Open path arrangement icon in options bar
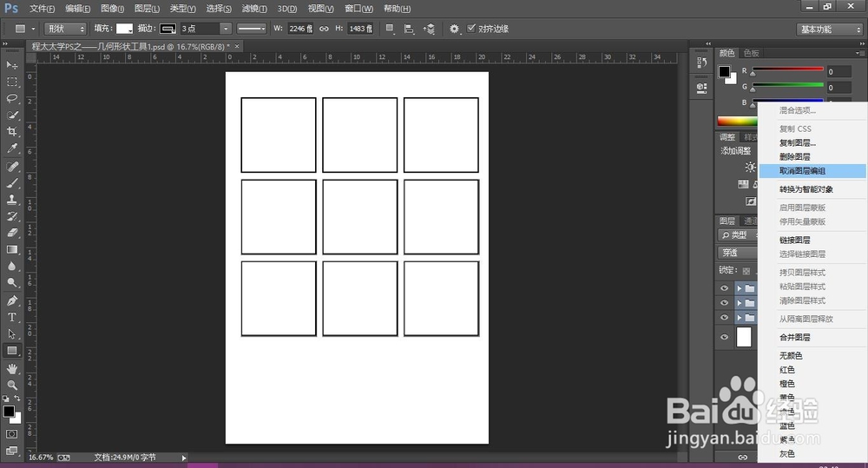This screenshot has width=868, height=468. tap(429, 29)
